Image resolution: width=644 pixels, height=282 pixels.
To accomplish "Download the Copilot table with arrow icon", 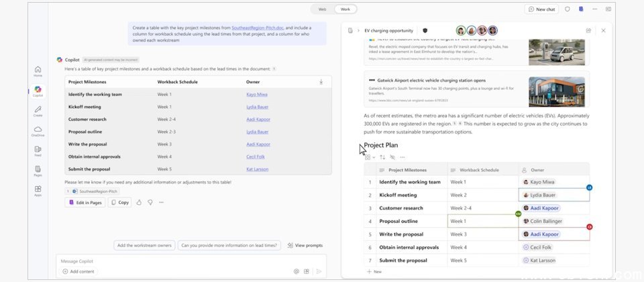I will click(x=321, y=82).
